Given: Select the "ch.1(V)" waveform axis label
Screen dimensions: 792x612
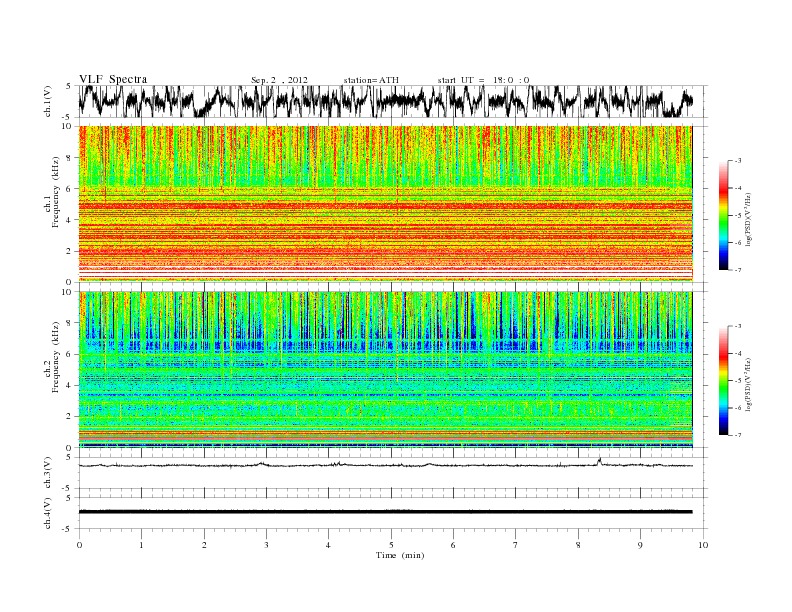Looking at the screenshot, I should (x=47, y=101).
